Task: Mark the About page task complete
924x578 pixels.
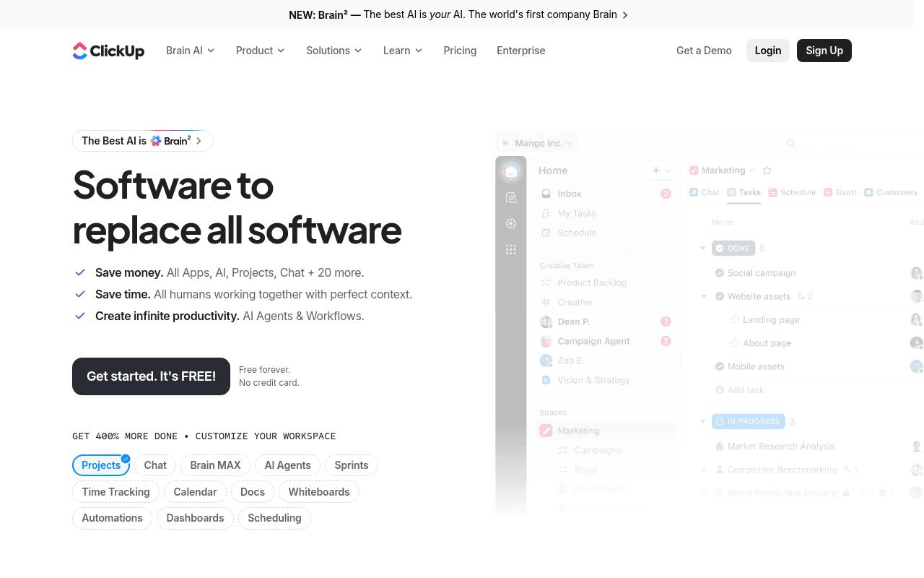Action: point(735,343)
